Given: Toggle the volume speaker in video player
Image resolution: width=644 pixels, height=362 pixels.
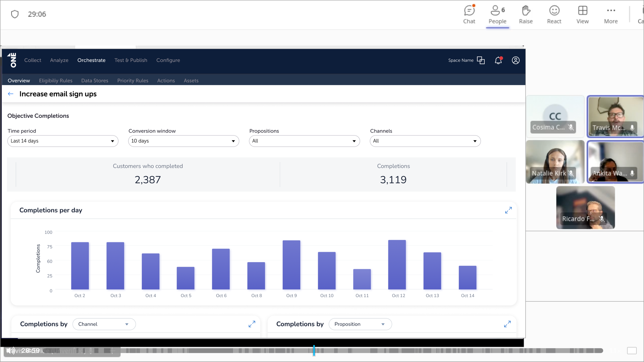Looking at the screenshot, I should pos(10,350).
